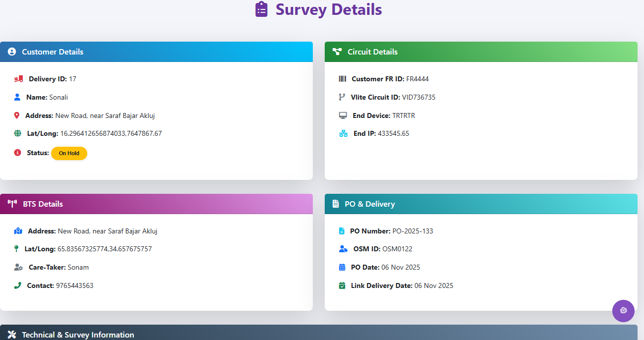Click the green phone icon beside Contact

click(18, 285)
